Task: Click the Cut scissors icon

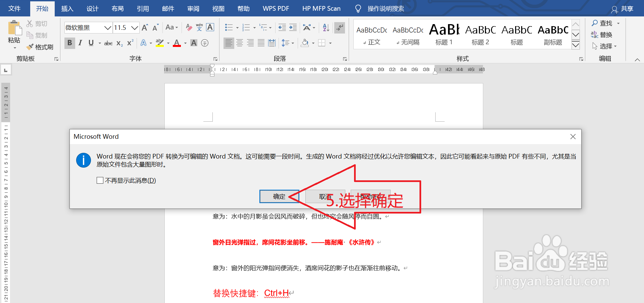Action: (30, 23)
